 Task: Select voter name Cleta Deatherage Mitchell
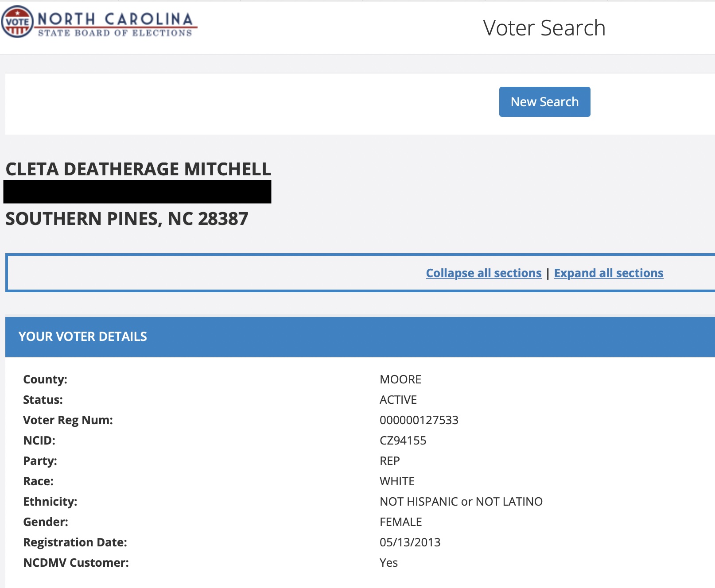(138, 169)
